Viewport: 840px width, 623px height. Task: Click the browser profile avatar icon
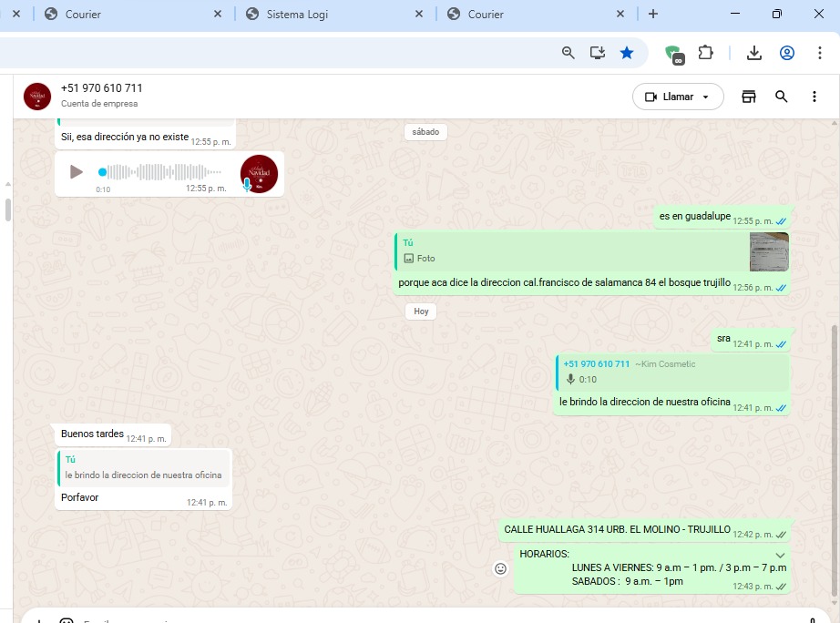(787, 53)
